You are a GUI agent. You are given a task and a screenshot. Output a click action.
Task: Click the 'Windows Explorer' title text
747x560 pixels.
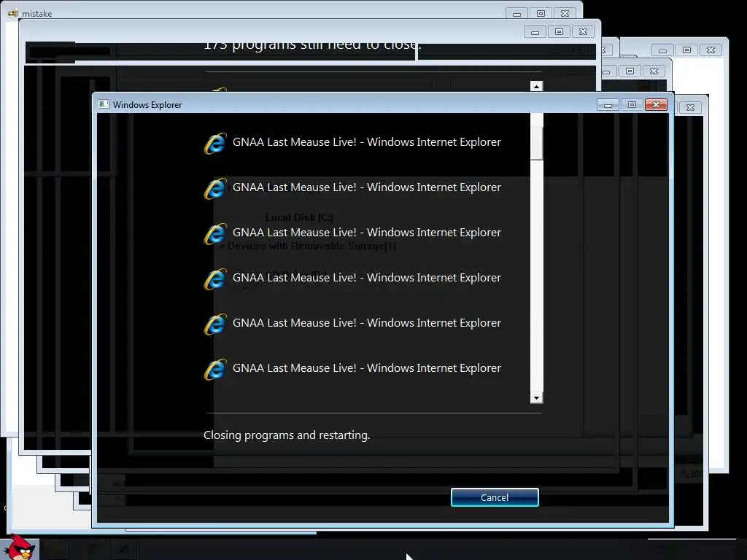[x=147, y=105]
